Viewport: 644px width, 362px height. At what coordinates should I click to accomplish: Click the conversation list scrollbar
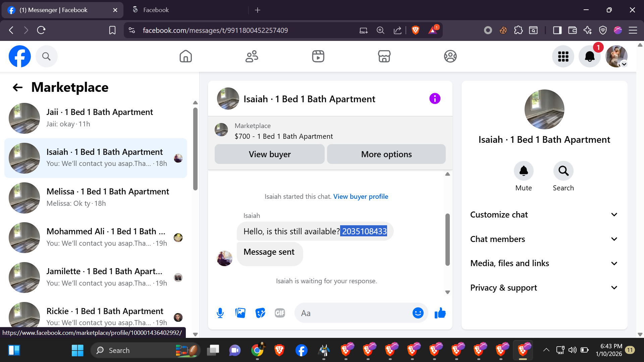click(x=195, y=149)
